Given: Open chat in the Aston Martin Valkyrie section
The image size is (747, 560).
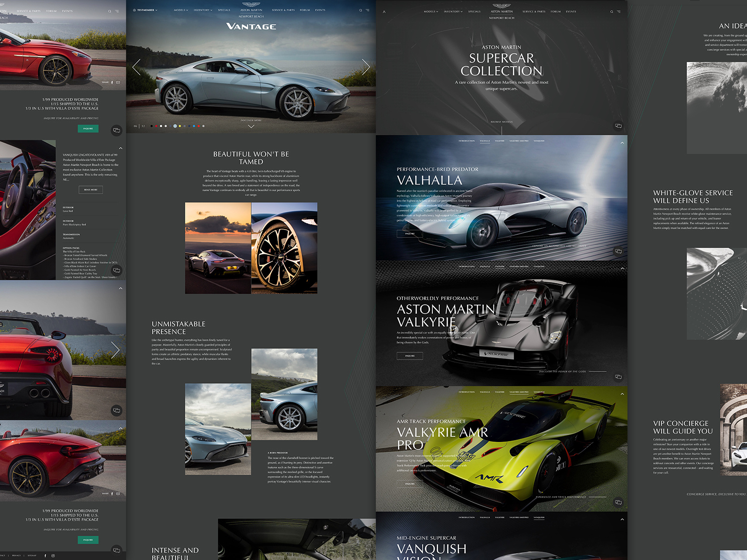Looking at the screenshot, I should (618, 377).
